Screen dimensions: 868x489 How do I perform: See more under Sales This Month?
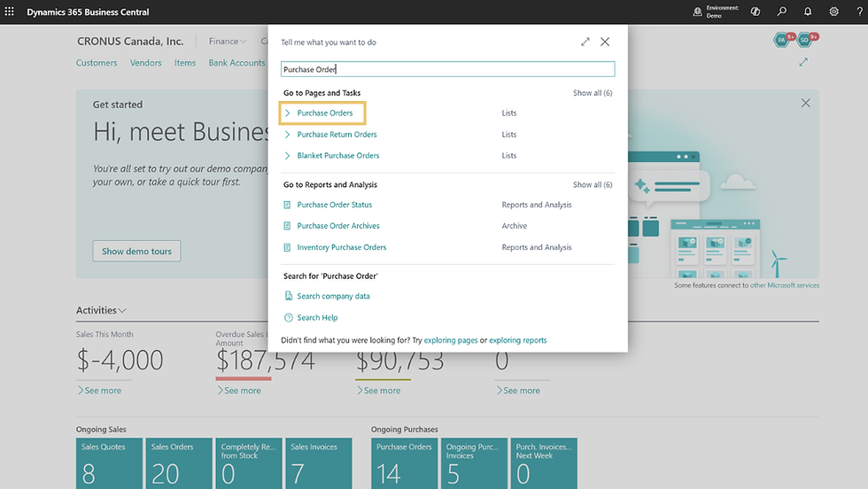[x=99, y=391]
